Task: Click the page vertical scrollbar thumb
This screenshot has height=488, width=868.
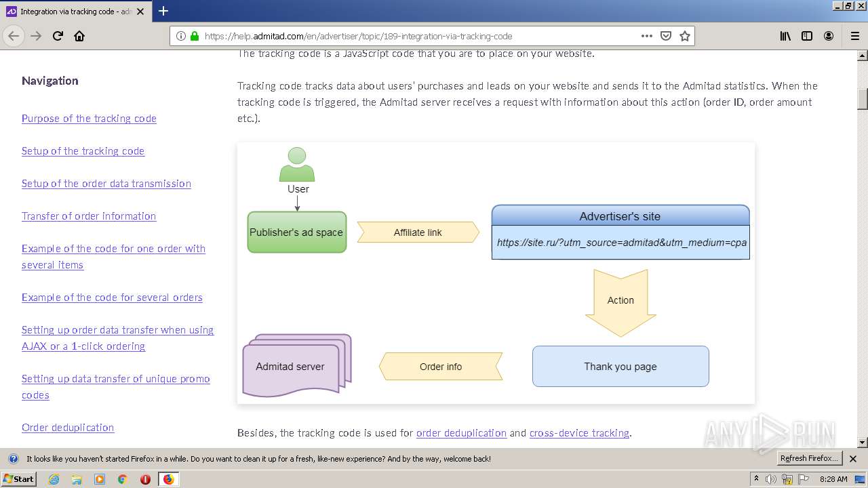Action: (863, 98)
